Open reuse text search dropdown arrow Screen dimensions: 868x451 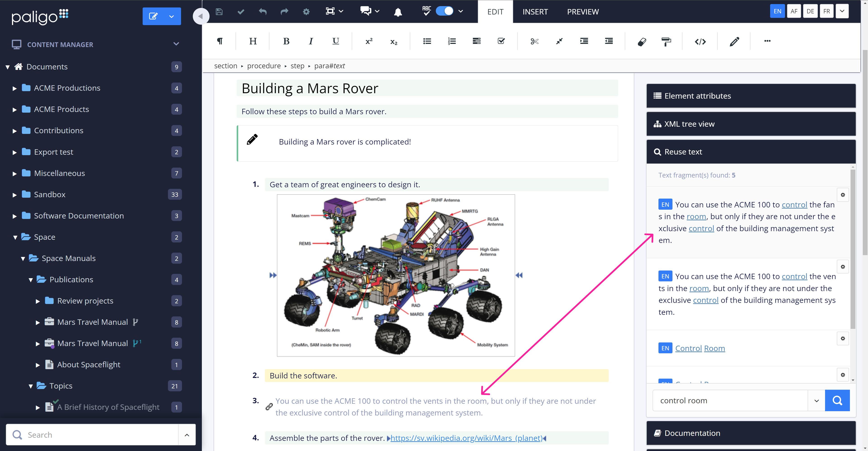[x=816, y=400]
